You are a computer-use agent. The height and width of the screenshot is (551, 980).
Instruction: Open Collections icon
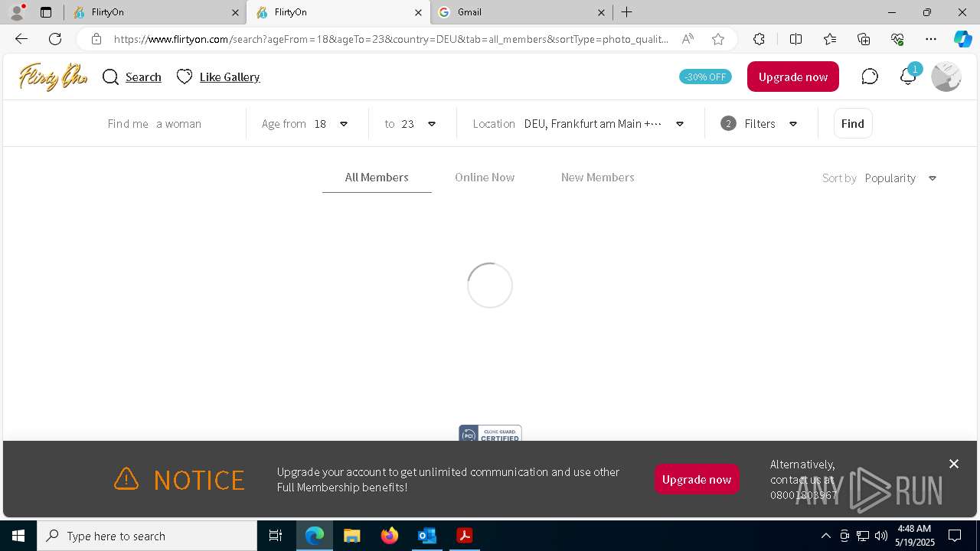[864, 39]
